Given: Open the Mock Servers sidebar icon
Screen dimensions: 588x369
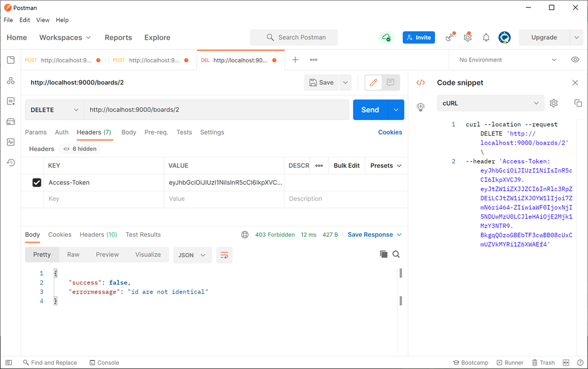Looking at the screenshot, I should [x=11, y=122].
